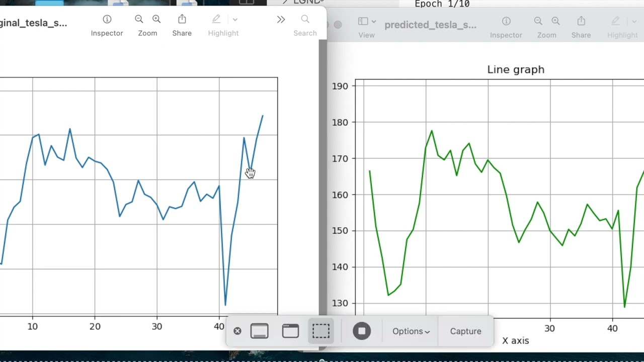This screenshot has height=362, width=644.
Task: Zoom out in the predicted_tesla Preview window
Action: click(538, 21)
